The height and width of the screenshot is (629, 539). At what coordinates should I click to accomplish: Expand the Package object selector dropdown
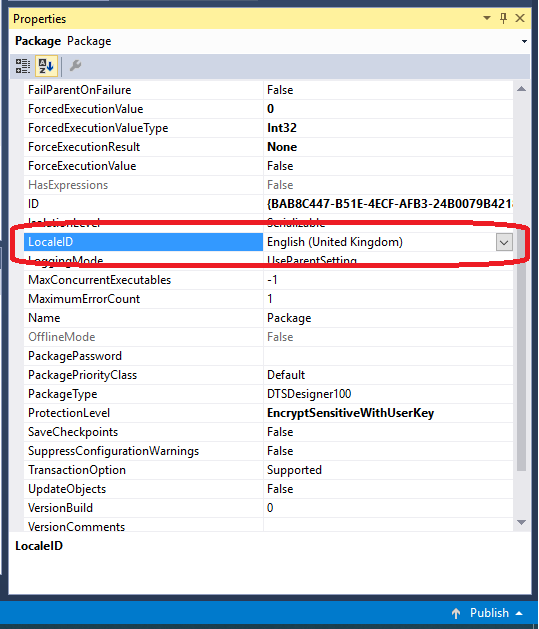pos(524,41)
